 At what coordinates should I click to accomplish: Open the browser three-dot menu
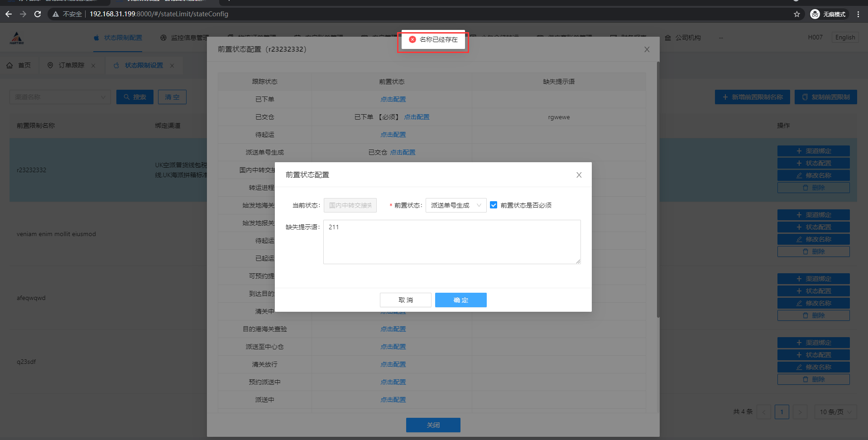pos(858,14)
